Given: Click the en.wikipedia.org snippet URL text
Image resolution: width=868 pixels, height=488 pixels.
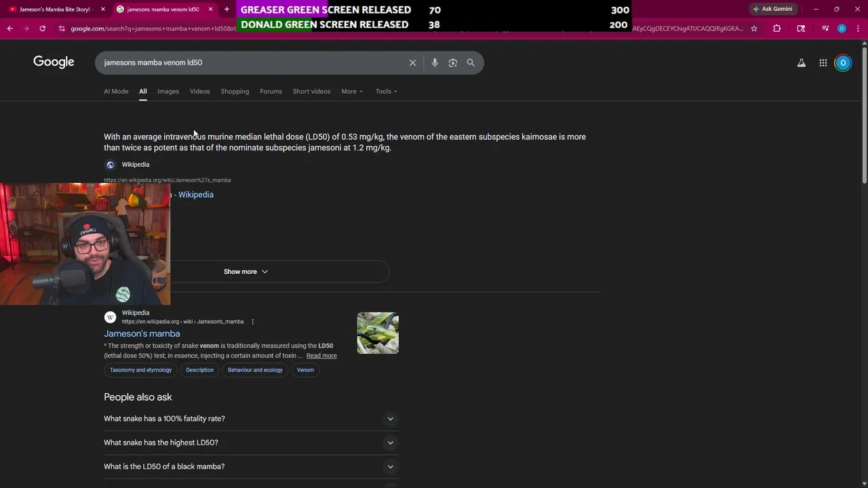Looking at the screenshot, I should pyautogui.click(x=167, y=180).
